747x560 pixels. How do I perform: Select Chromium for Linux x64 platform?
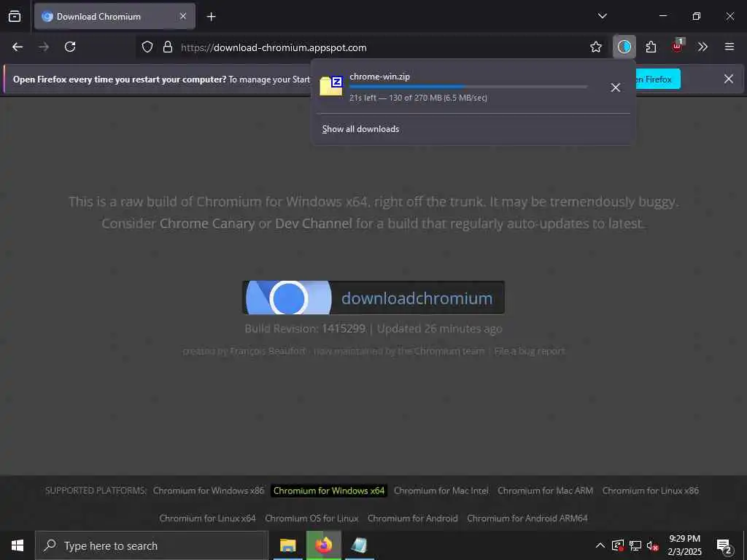[207, 518]
